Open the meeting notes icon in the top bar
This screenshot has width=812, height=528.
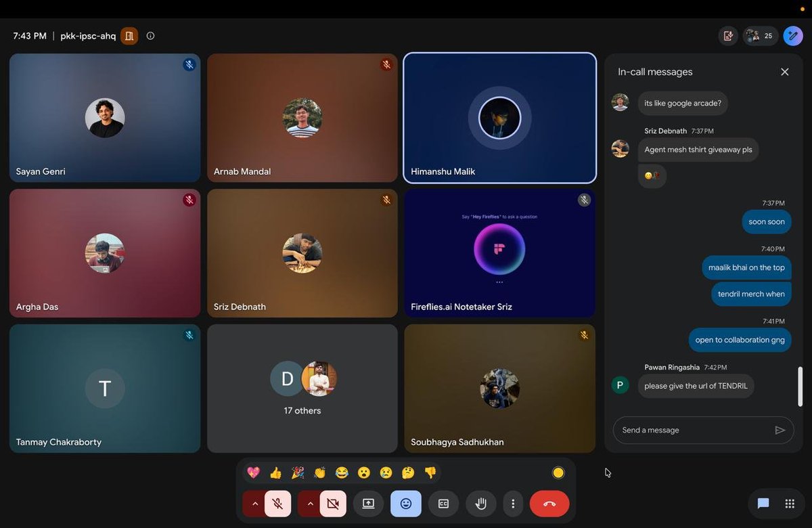tap(728, 36)
